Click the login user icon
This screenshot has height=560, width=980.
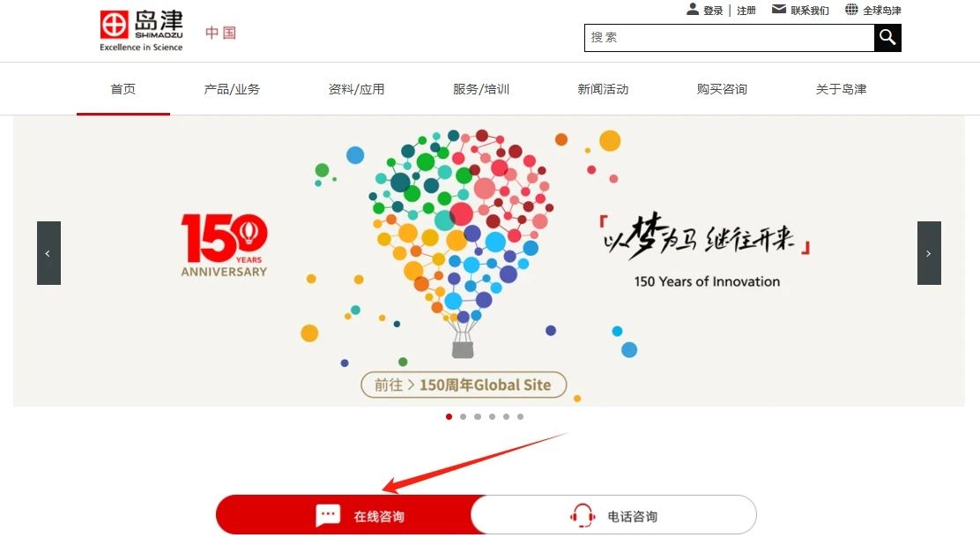693,9
